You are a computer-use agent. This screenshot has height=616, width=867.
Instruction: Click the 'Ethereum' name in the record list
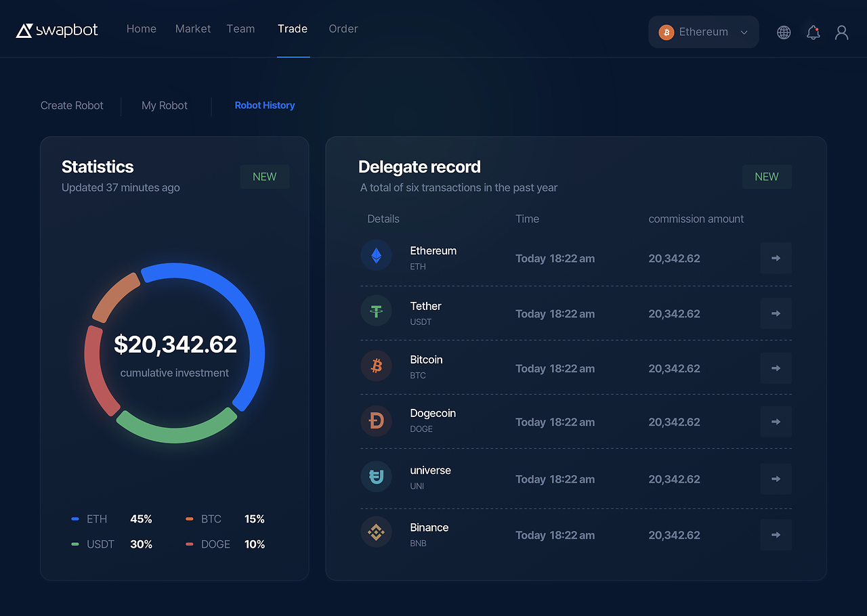coord(433,250)
